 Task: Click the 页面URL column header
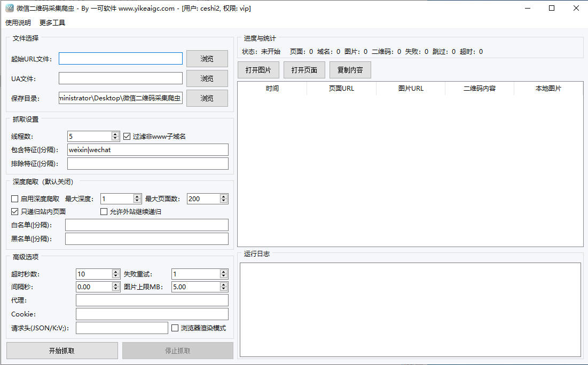click(341, 89)
